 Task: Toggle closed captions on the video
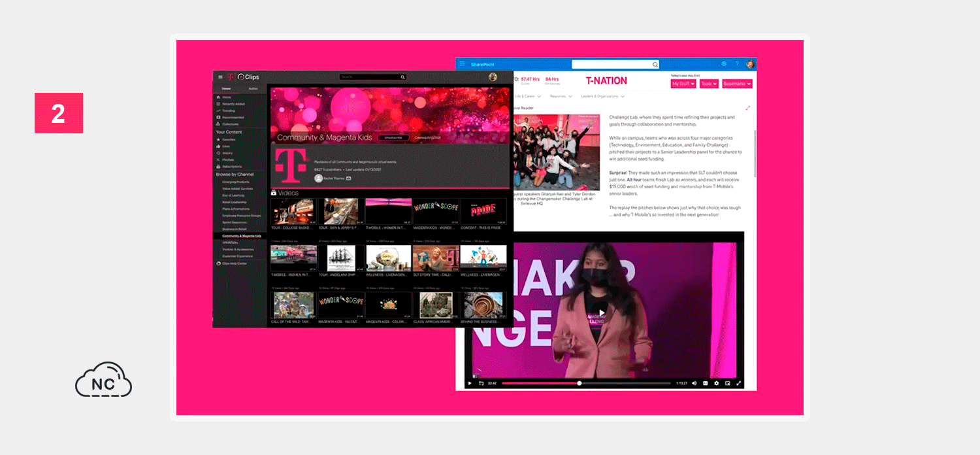(x=706, y=383)
